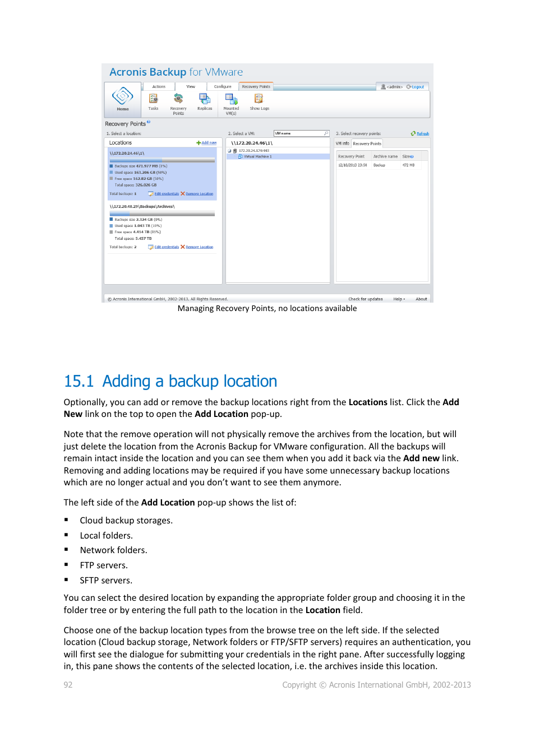Screen dimensions: 535x756
Task: Open the Mounted VM(s) icon
Action: pyautogui.click(x=231, y=99)
